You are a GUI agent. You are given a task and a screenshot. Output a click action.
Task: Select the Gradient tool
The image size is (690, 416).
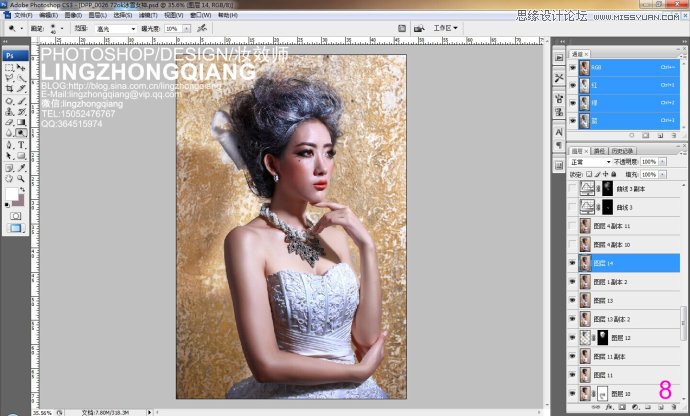pos(21,122)
